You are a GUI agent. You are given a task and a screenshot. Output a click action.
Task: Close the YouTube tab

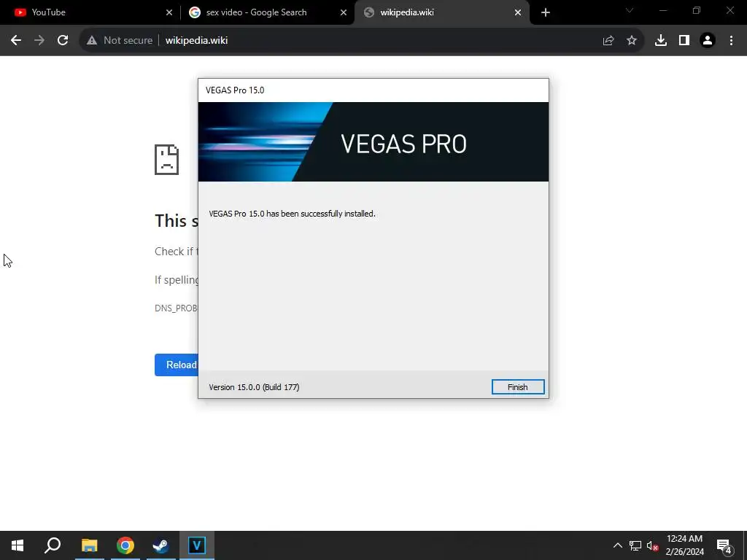(169, 12)
